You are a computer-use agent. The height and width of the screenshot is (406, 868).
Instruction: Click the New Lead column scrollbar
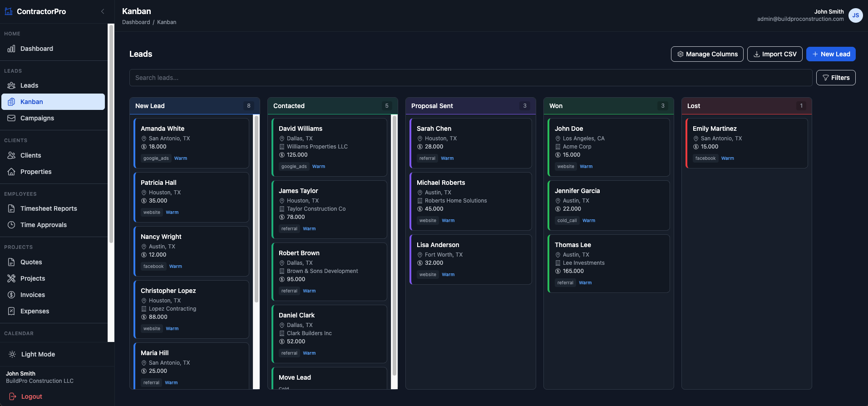256,209
